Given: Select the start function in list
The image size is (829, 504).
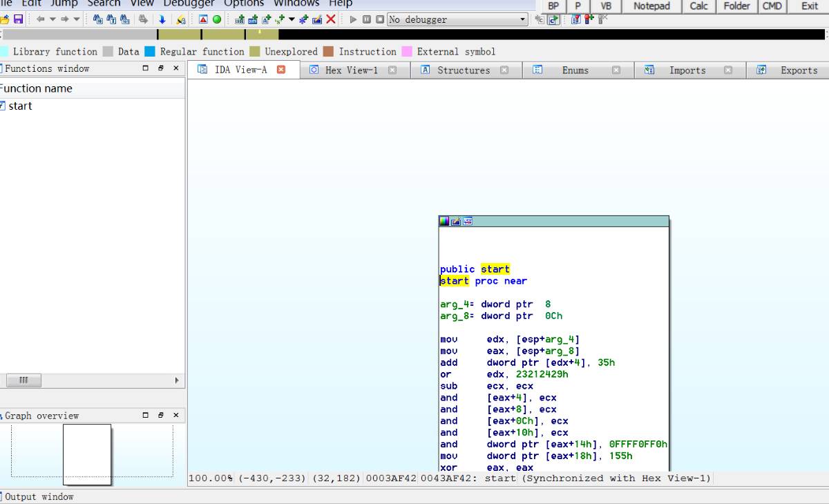Looking at the screenshot, I should (20, 106).
